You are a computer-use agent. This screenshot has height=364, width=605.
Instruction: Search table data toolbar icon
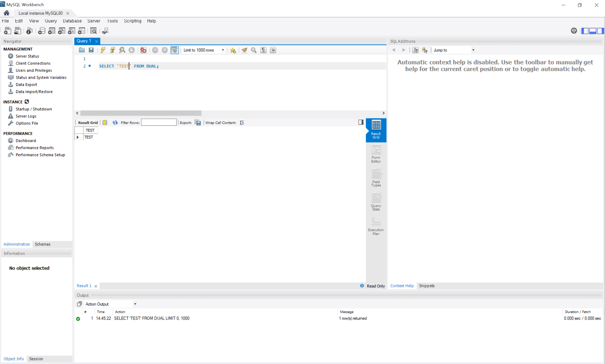[x=93, y=31]
